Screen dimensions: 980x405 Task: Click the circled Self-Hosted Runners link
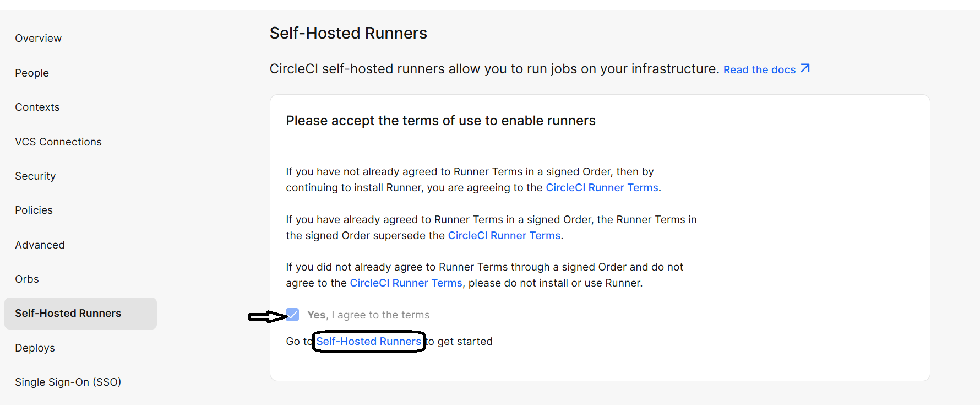[x=368, y=341]
